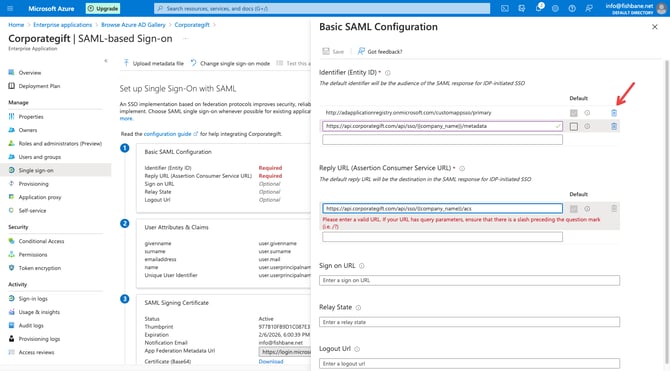Select Properties under Manage
Viewport: 670px width, 371px height.
[31, 117]
